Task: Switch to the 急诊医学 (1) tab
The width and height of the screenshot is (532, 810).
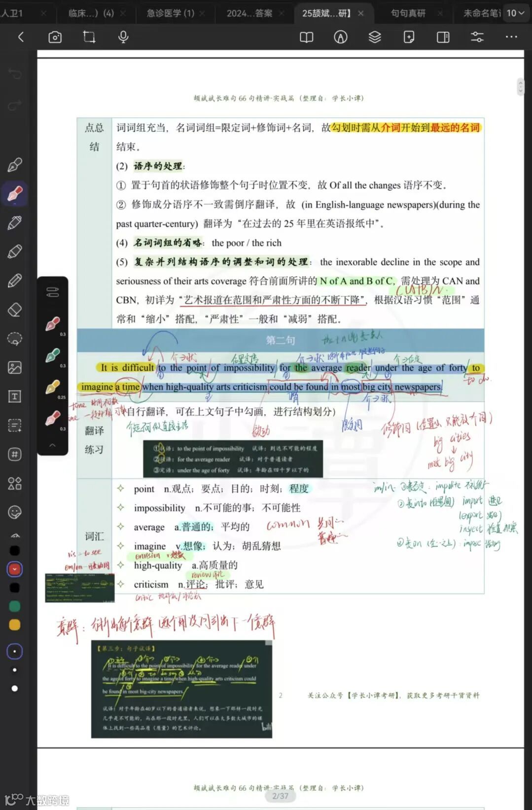Action: pyautogui.click(x=170, y=13)
